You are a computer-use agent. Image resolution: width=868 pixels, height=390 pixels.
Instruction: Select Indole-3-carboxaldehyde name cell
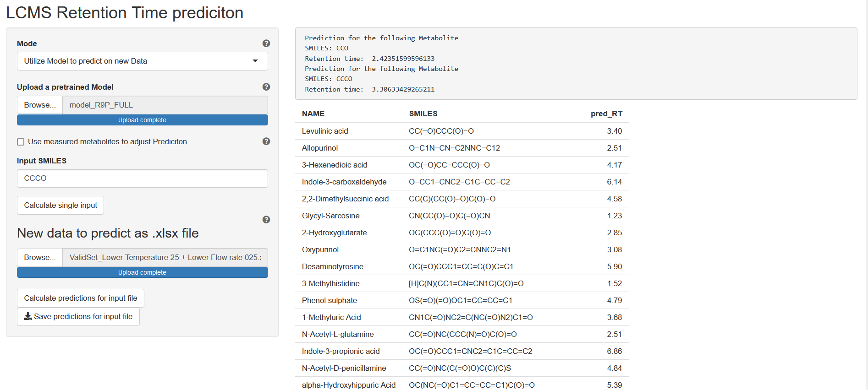[x=344, y=182]
